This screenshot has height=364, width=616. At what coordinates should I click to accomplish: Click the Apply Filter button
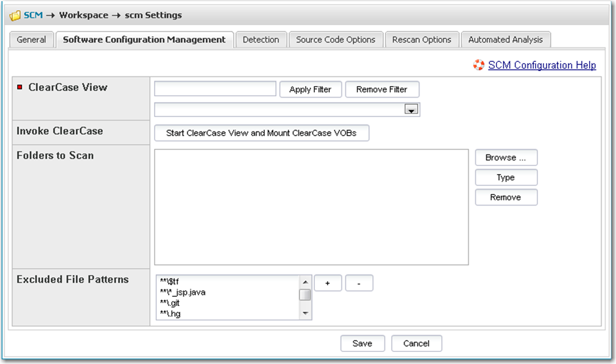coord(310,90)
